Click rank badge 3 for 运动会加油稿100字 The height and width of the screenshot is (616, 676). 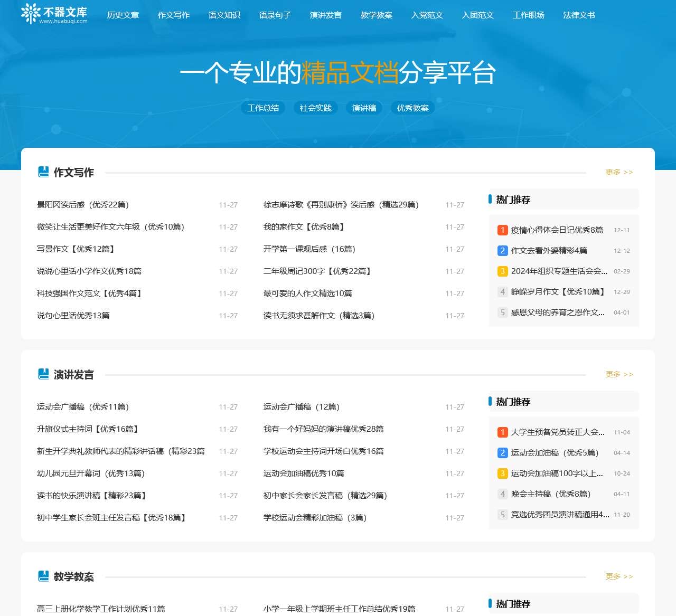pyautogui.click(x=502, y=473)
